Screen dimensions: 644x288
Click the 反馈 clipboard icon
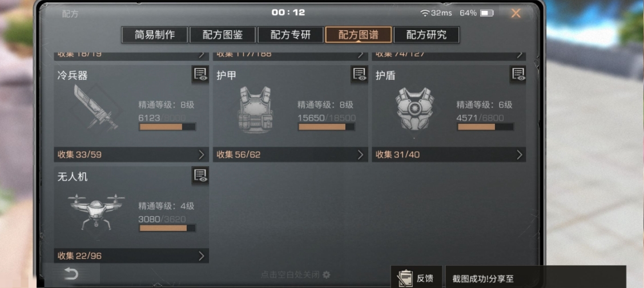coord(405,278)
